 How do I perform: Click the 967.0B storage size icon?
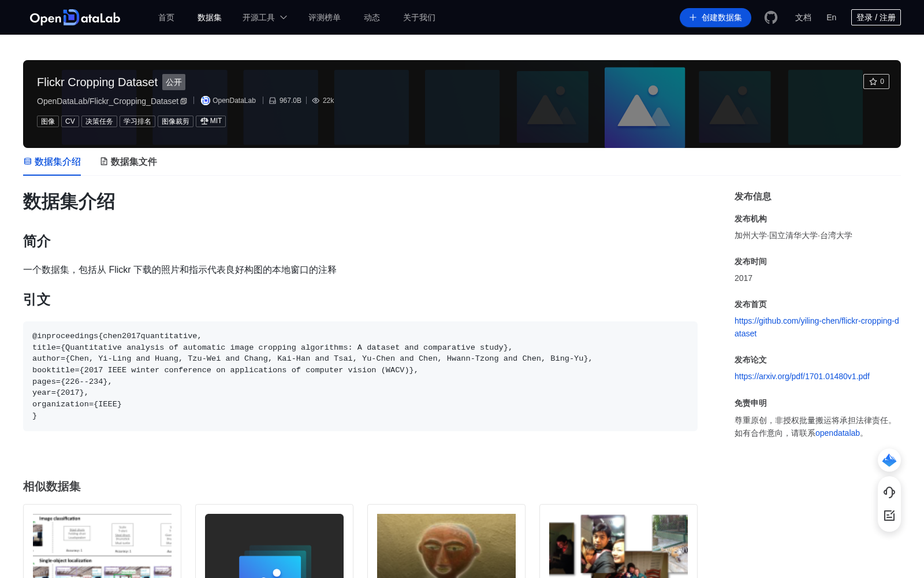273,101
